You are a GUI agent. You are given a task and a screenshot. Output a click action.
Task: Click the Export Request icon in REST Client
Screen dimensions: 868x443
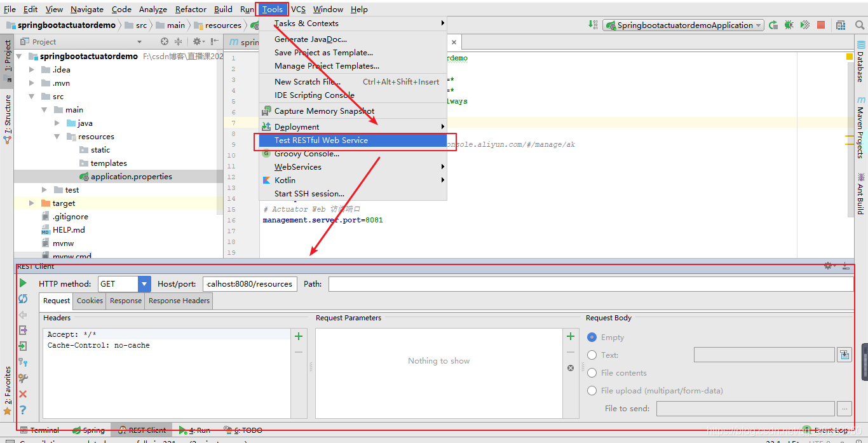(x=23, y=331)
